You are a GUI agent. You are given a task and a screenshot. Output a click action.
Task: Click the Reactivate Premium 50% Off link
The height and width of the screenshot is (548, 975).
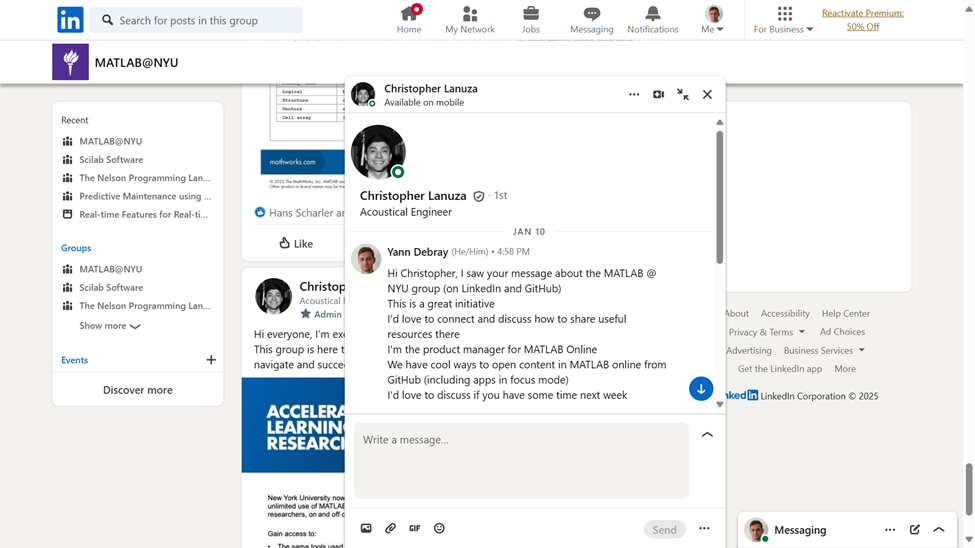[x=862, y=20]
